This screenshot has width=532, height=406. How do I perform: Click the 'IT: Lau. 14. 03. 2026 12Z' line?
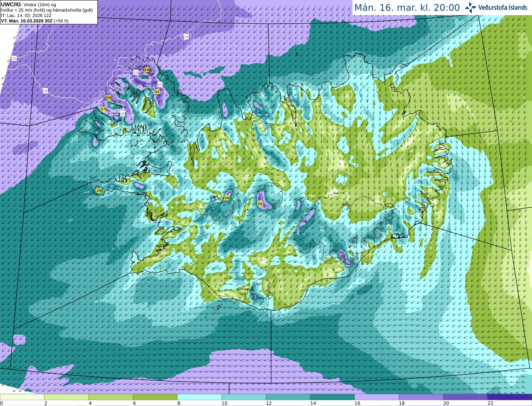pyautogui.click(x=26, y=15)
